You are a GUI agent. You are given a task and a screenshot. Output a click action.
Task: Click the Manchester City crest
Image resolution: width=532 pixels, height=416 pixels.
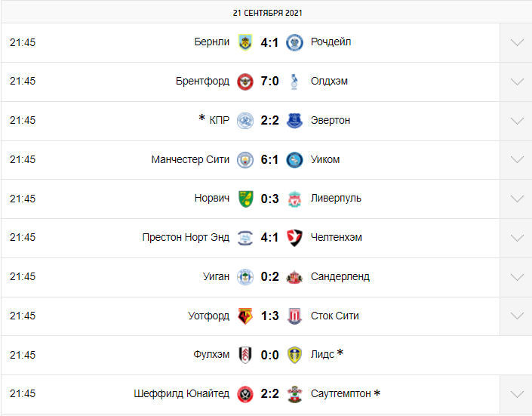(245, 159)
